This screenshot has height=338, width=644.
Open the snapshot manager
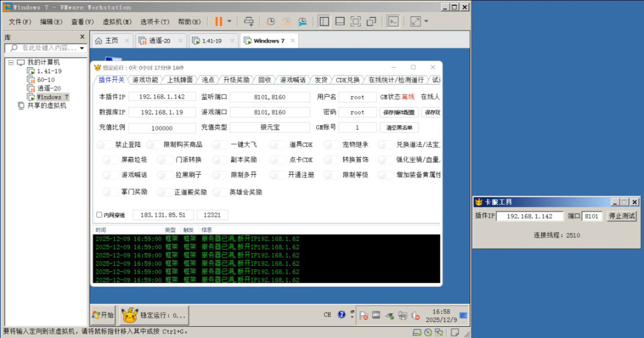coord(302,21)
